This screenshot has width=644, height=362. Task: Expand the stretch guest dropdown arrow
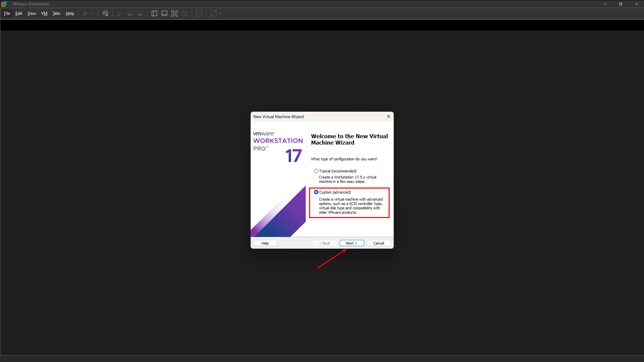[x=220, y=13]
